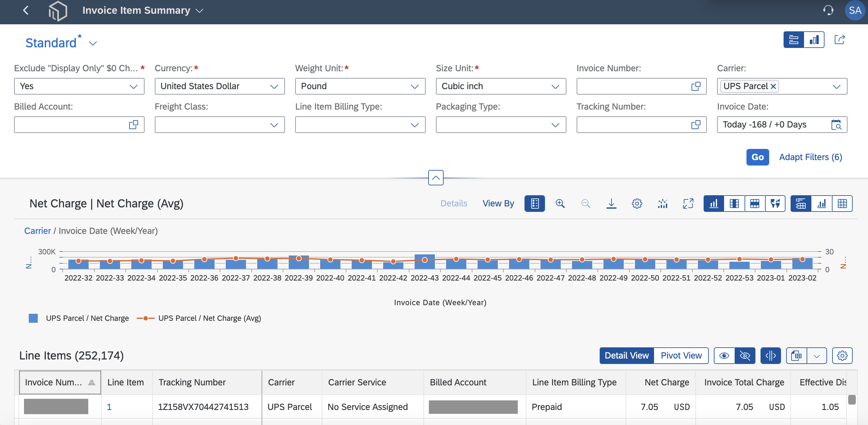The image size is (868, 425).
Task: Click the Go button
Action: (x=757, y=157)
